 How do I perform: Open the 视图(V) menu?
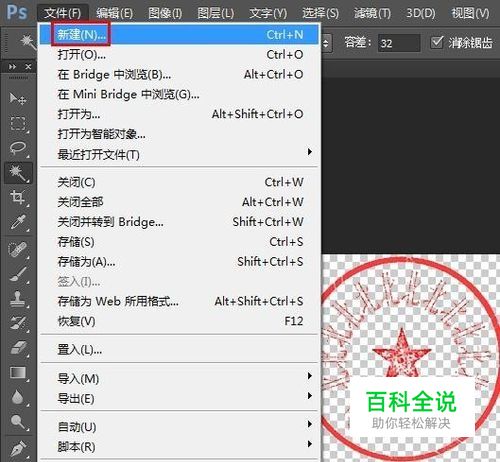(x=470, y=13)
